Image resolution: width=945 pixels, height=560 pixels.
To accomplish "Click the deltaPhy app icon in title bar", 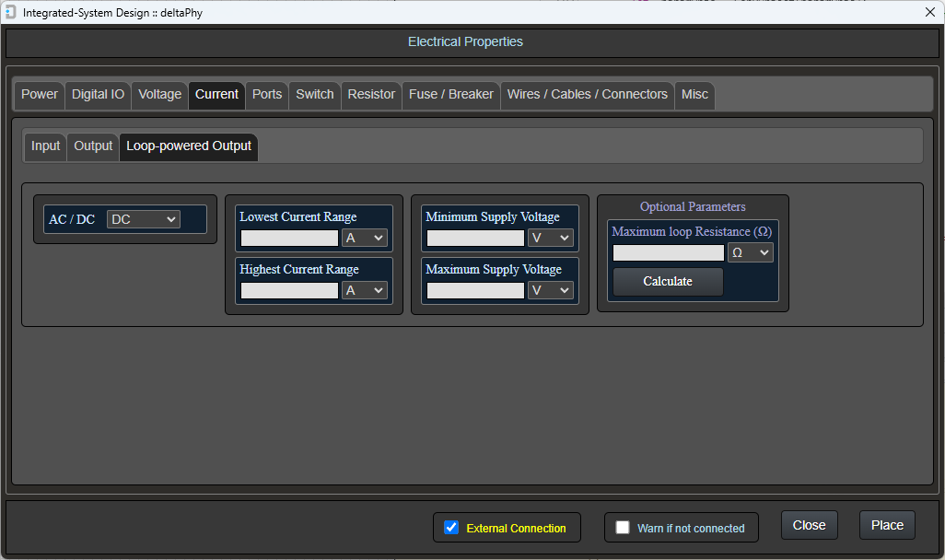I will tap(11, 12).
